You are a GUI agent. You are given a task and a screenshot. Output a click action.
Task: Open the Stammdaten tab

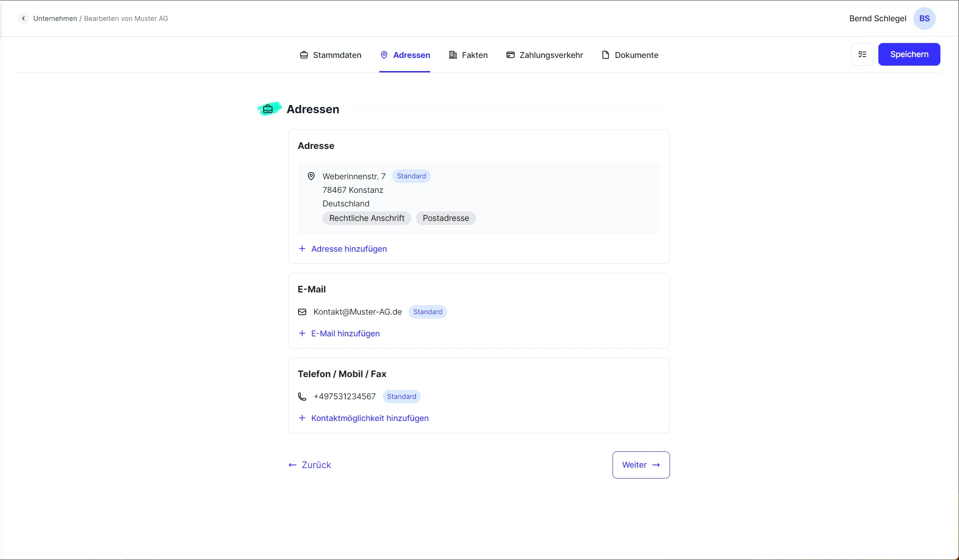click(x=331, y=55)
